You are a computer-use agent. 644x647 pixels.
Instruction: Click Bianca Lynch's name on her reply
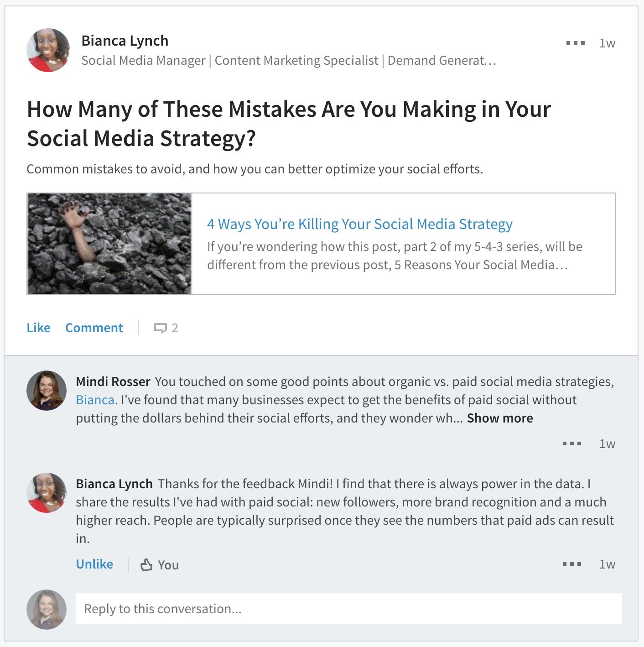114,484
